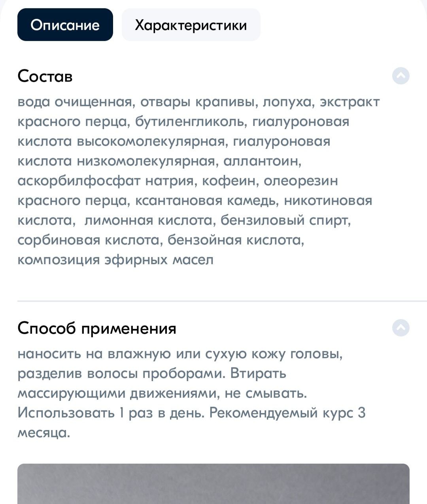Select the text вода очищенная
Image resolution: width=427 pixels, height=504 pixels.
tap(75, 102)
